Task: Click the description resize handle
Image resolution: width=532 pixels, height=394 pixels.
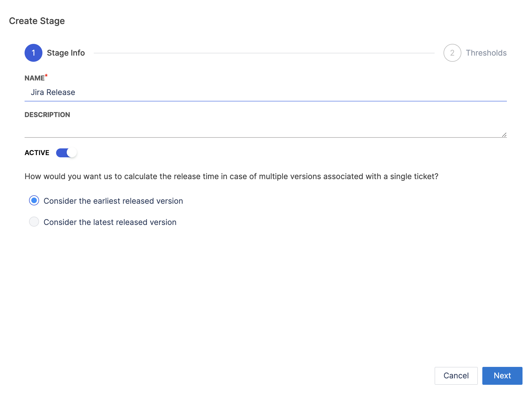Action: click(x=504, y=135)
